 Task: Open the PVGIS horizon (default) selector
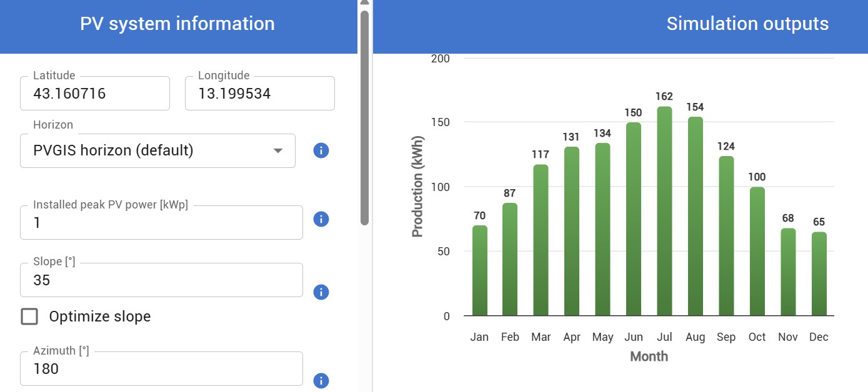(157, 150)
